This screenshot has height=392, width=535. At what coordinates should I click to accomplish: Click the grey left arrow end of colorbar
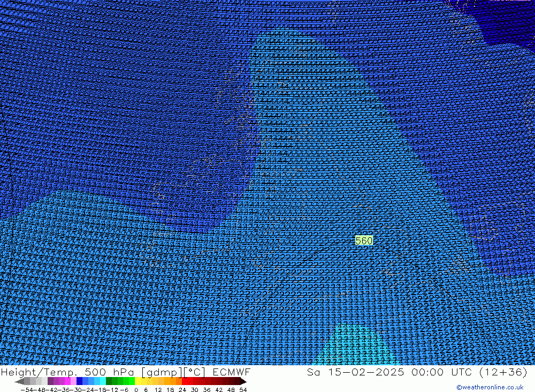(x=19, y=381)
